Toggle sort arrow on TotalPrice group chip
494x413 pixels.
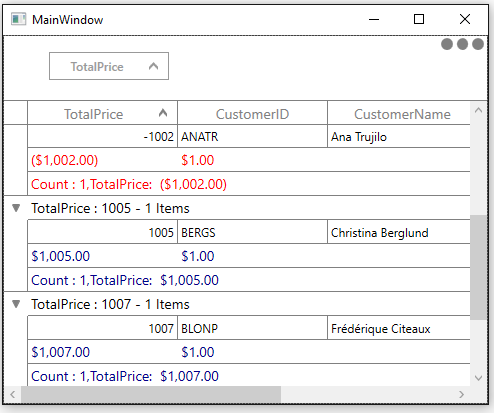(153, 66)
